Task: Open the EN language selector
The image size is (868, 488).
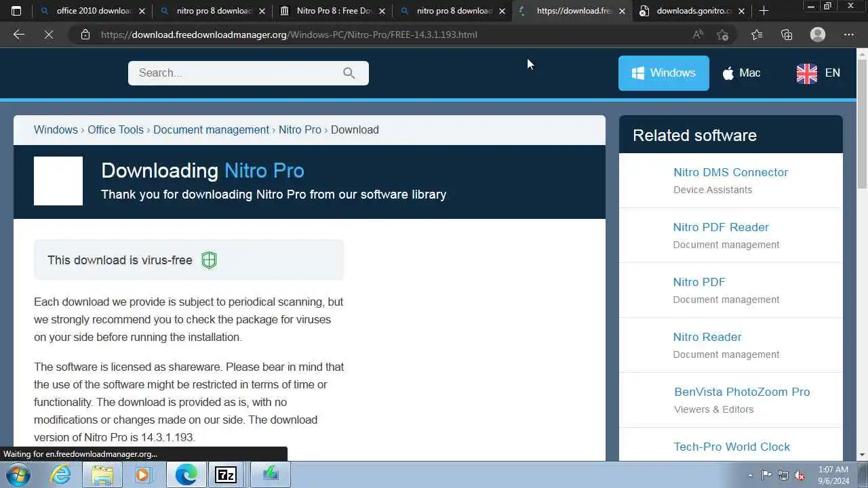Action: 818,73
